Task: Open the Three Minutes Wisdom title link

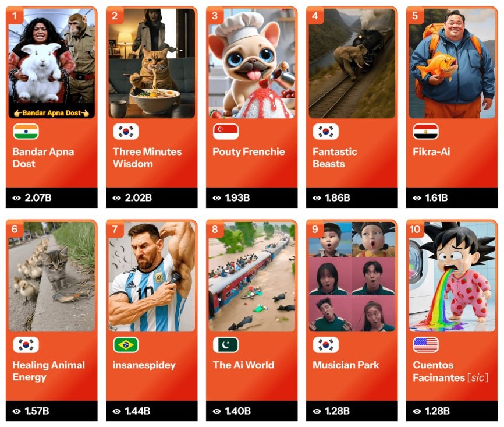Action: tap(147, 158)
